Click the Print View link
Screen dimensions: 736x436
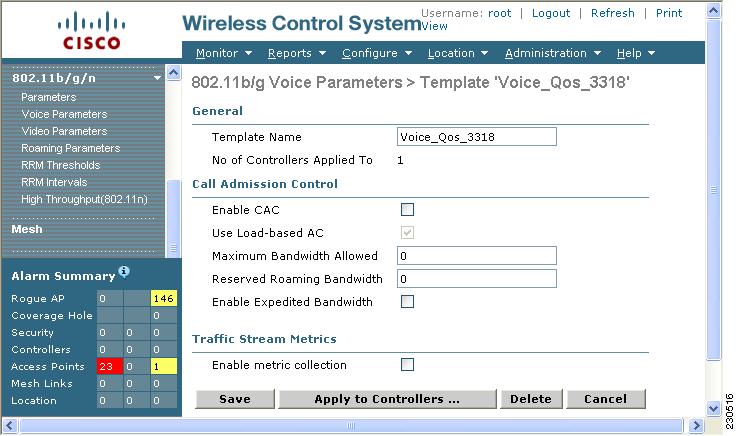click(669, 13)
